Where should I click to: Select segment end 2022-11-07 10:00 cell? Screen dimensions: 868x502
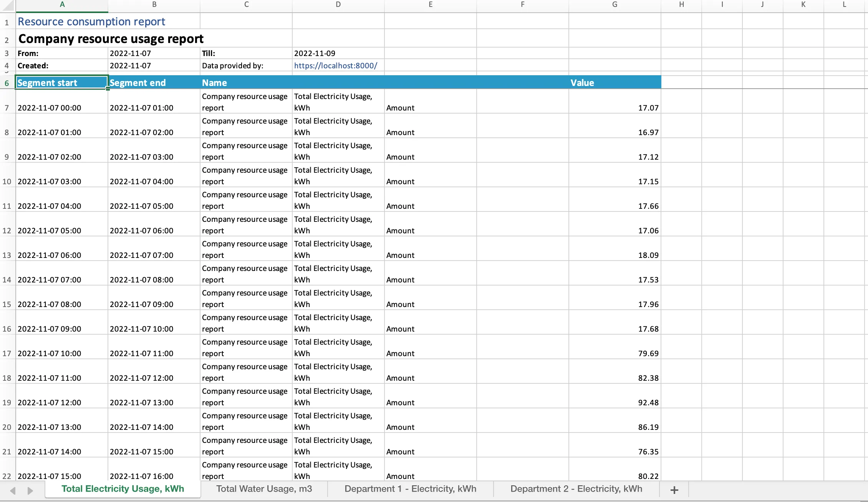(x=154, y=323)
